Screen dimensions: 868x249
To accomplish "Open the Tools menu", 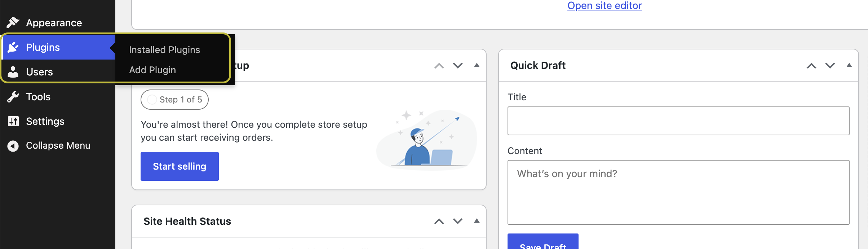I will coord(58,97).
